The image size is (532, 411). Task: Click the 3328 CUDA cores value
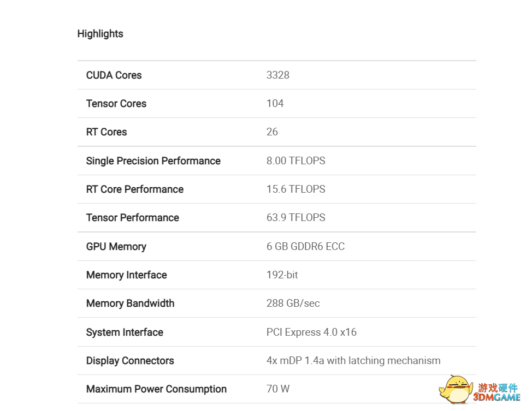pos(277,75)
